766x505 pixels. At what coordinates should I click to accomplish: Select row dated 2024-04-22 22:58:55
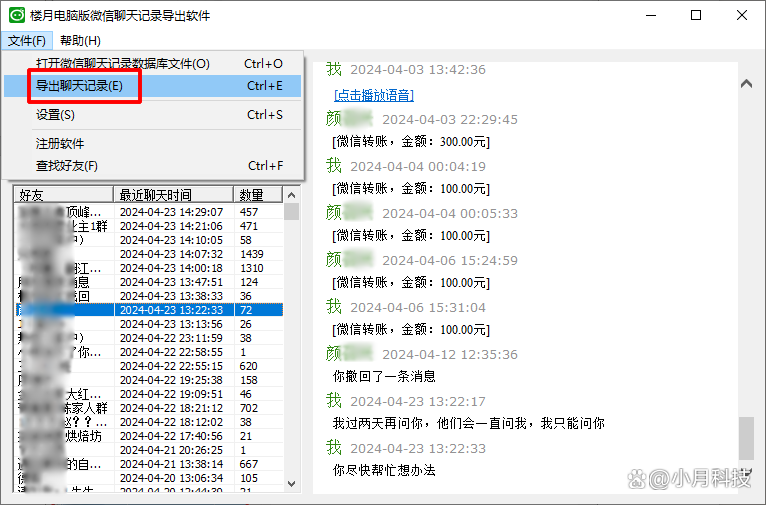(x=149, y=352)
